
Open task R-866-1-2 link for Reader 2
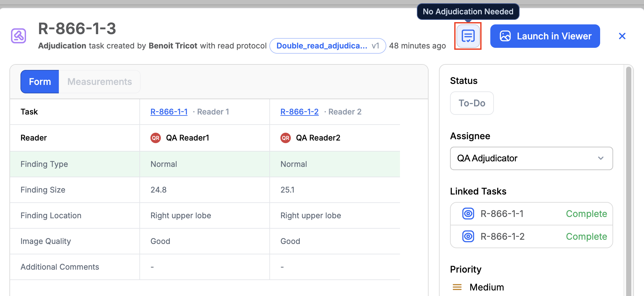pos(299,112)
